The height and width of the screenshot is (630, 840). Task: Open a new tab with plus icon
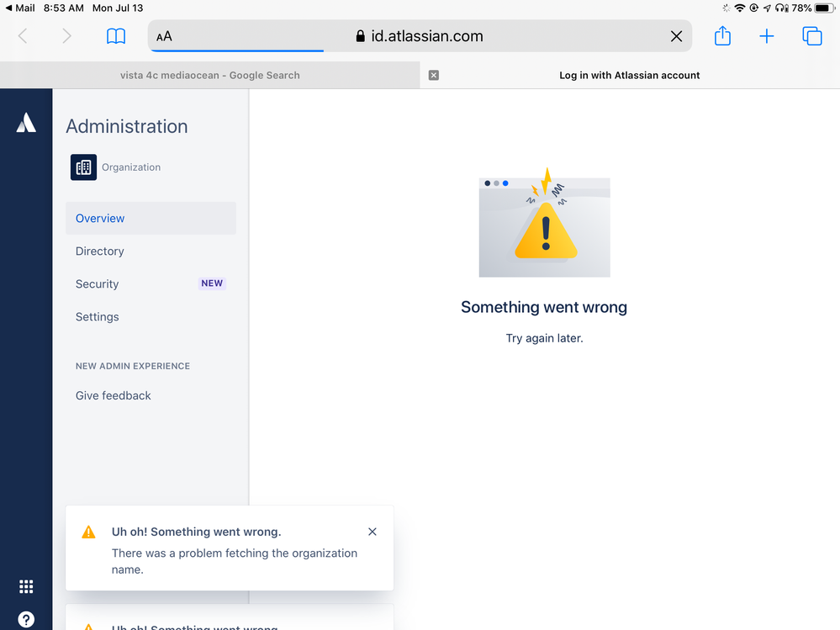click(767, 36)
